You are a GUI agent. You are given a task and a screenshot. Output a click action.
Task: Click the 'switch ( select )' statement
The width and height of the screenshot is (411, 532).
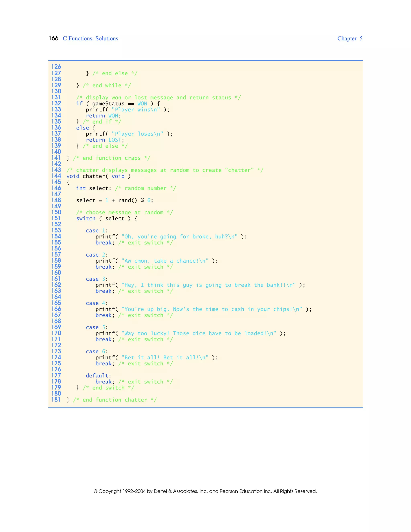107,218
